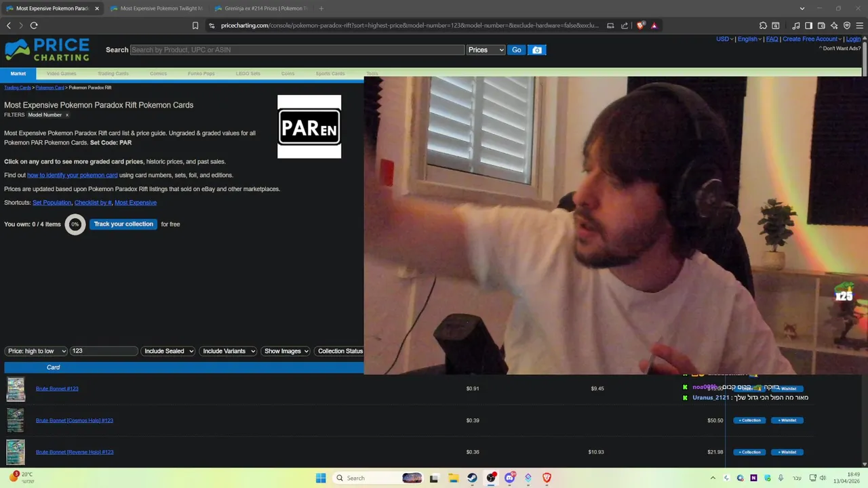868x488 pixels.
Task: Show hidden system tray icons
Action: point(713,478)
